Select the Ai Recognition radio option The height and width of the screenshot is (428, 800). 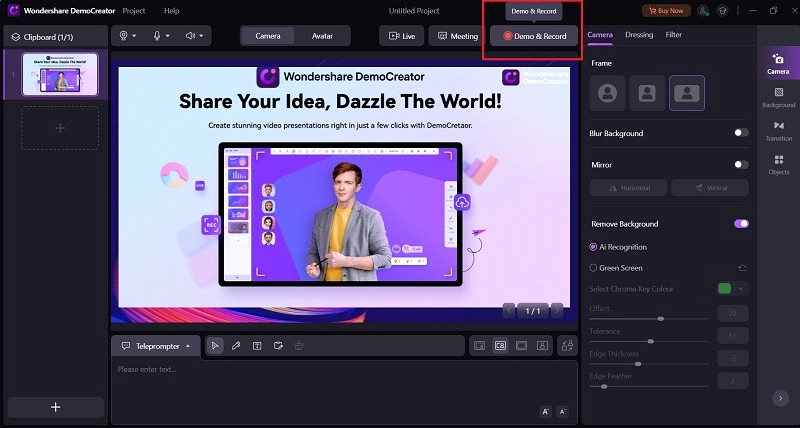click(593, 247)
